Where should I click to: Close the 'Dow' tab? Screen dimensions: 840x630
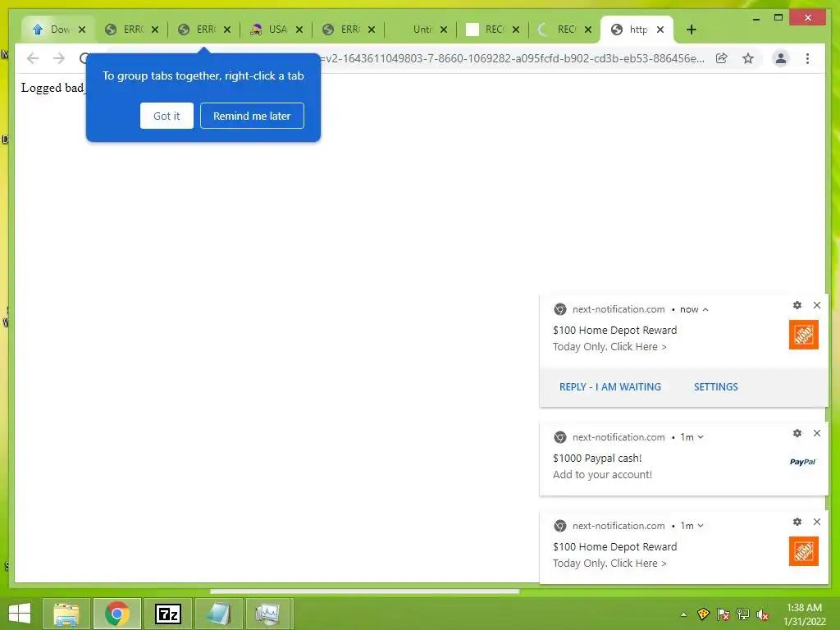(82, 30)
